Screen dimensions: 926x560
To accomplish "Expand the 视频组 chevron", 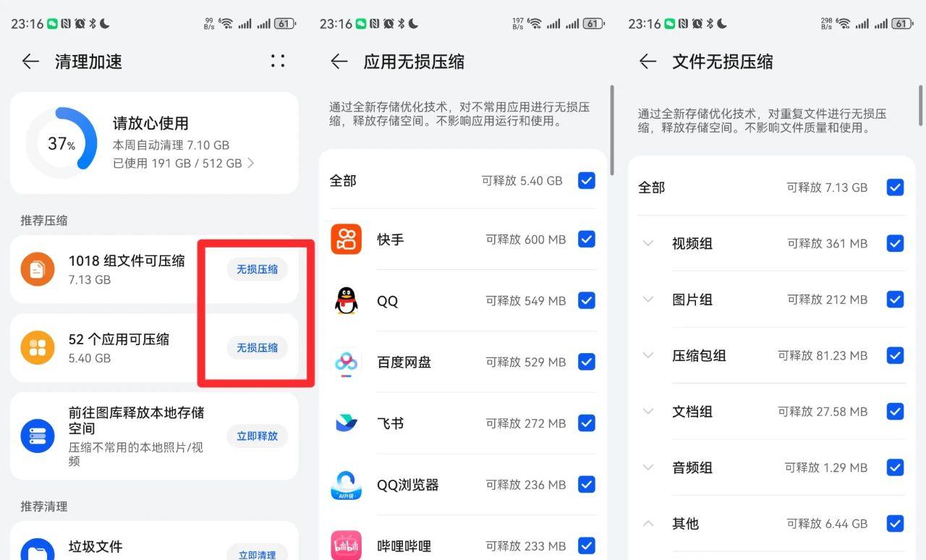I will click(648, 243).
